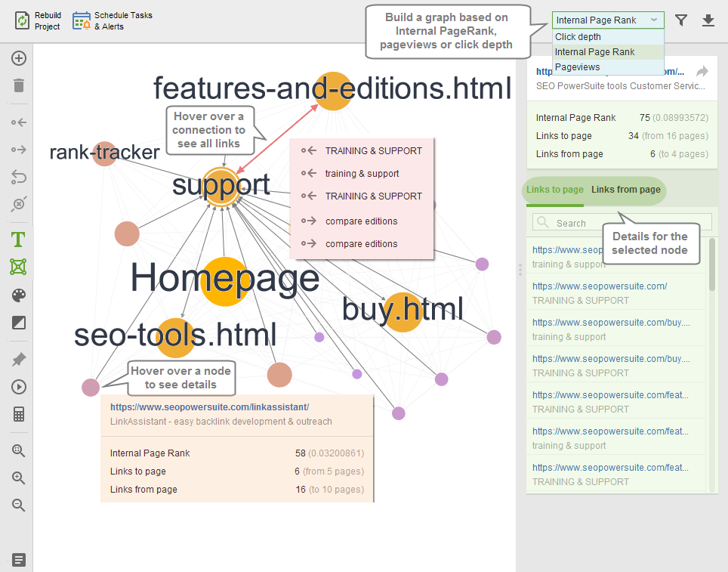Click the filter funnel icon
728x572 pixels.
681,20
